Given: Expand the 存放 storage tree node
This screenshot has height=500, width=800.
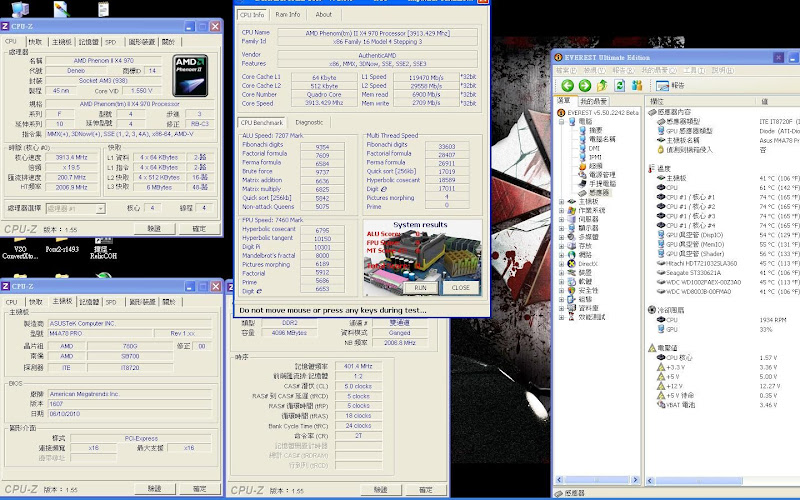Looking at the screenshot, I should point(561,246).
